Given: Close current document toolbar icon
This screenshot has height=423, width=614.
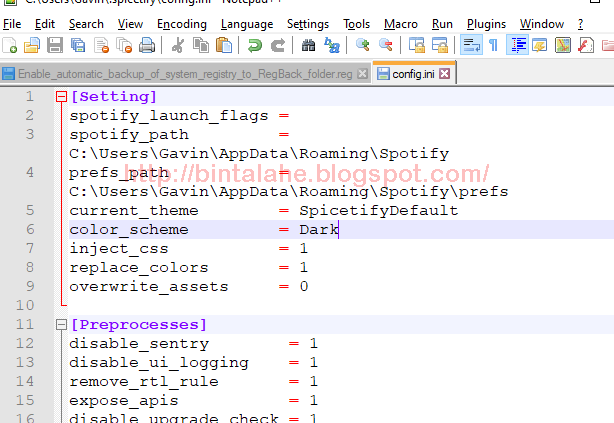Looking at the screenshot, I should point(101,45).
